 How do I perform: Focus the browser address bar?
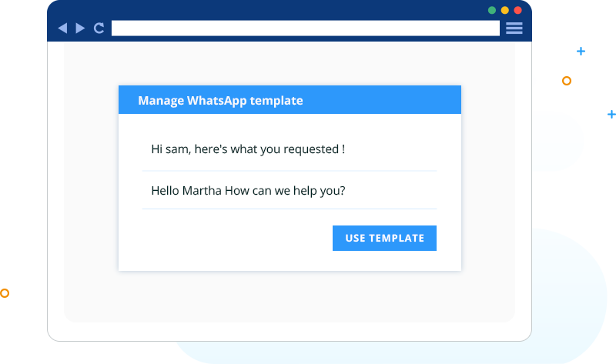[305, 28]
